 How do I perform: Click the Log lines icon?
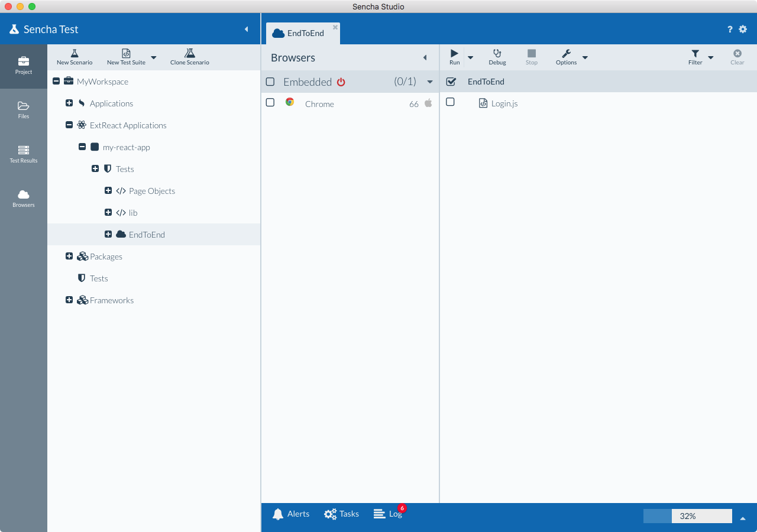[x=380, y=514]
